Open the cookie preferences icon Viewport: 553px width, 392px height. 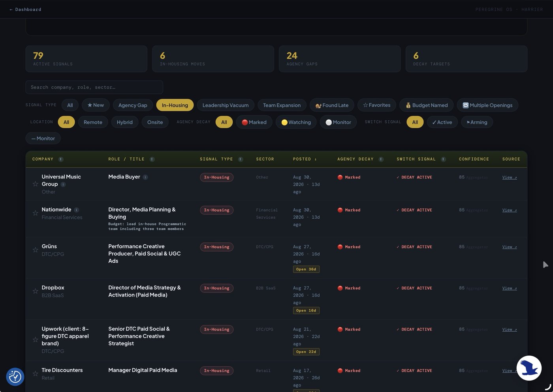tap(15, 377)
